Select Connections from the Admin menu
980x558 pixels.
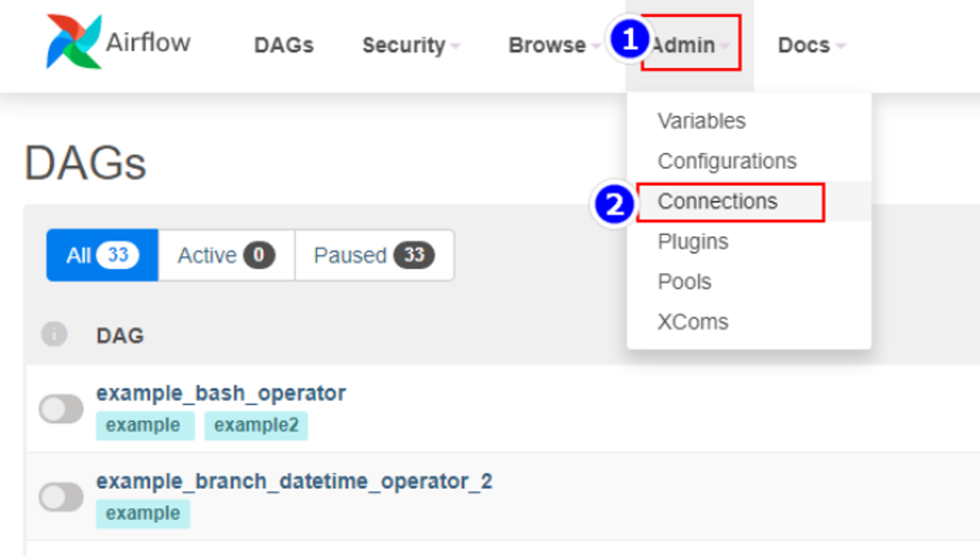(717, 201)
